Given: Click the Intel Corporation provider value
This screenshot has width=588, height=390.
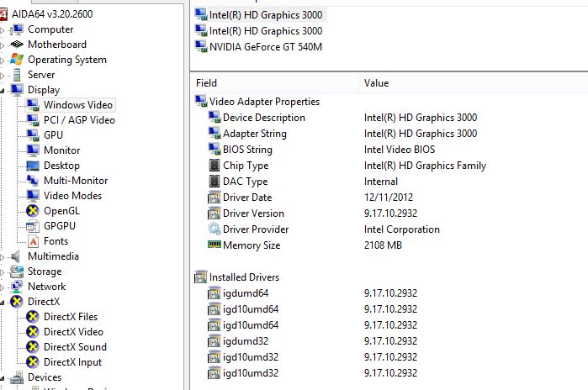Looking at the screenshot, I should 401,229.
